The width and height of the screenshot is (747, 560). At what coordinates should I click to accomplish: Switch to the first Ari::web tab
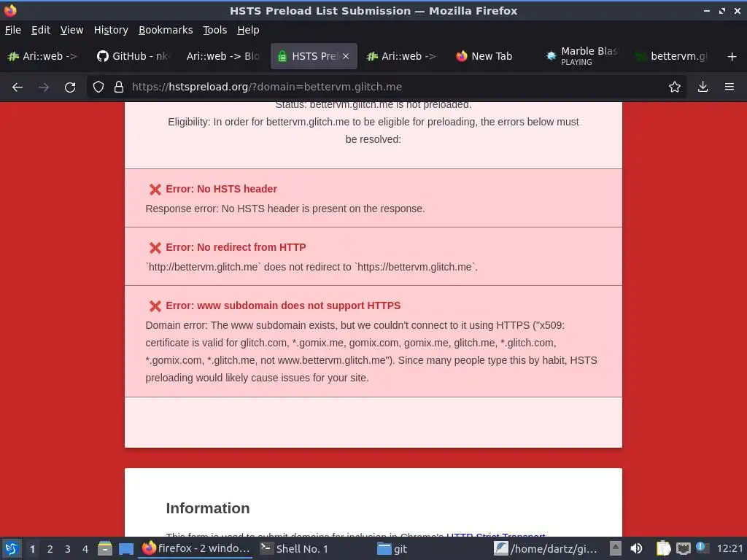pos(43,56)
